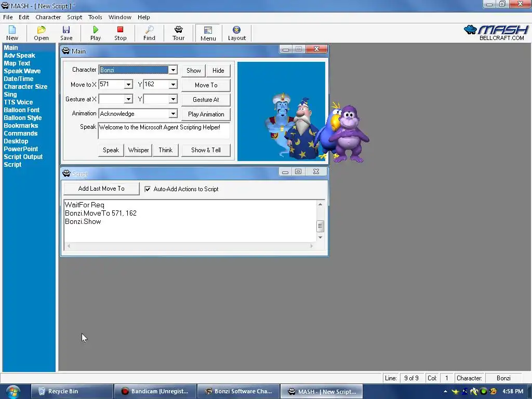532x399 pixels.
Task: Switch to Bandicam taskbar button
Action: pyautogui.click(x=155, y=391)
